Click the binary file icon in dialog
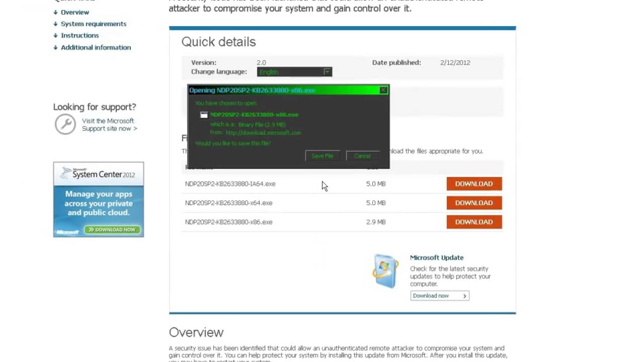644x362 pixels. (204, 115)
